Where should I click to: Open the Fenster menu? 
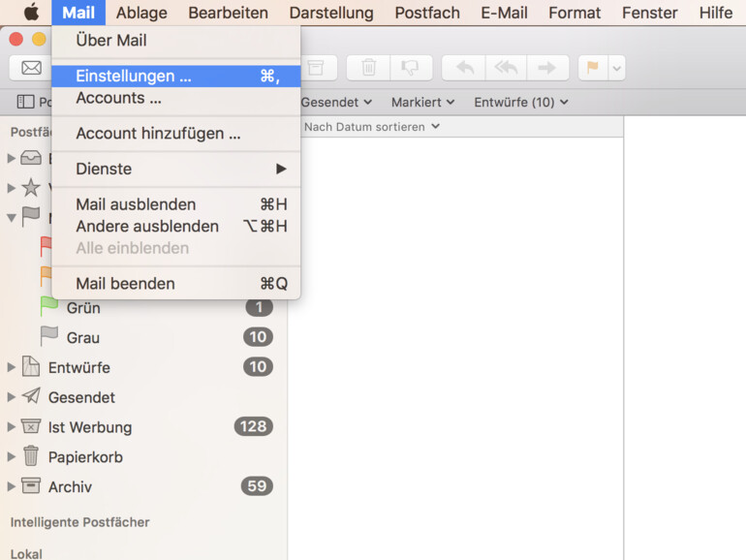tap(649, 13)
